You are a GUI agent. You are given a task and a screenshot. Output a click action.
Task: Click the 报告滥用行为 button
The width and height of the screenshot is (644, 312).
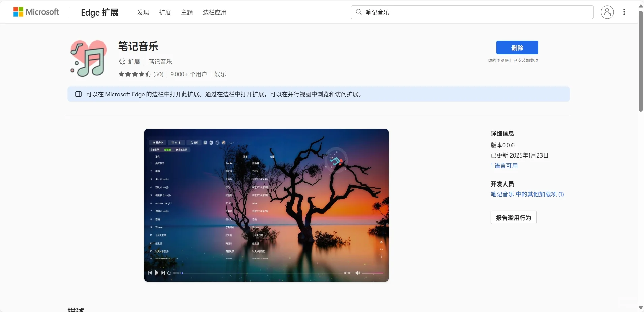[513, 218]
